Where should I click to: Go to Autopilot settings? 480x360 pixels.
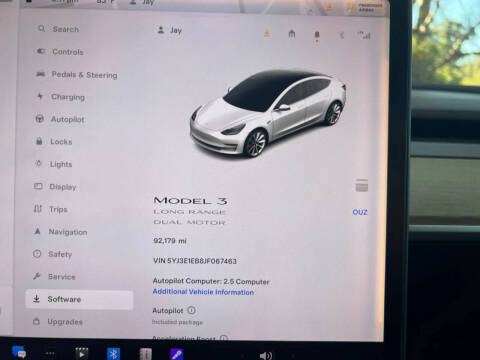point(60,119)
